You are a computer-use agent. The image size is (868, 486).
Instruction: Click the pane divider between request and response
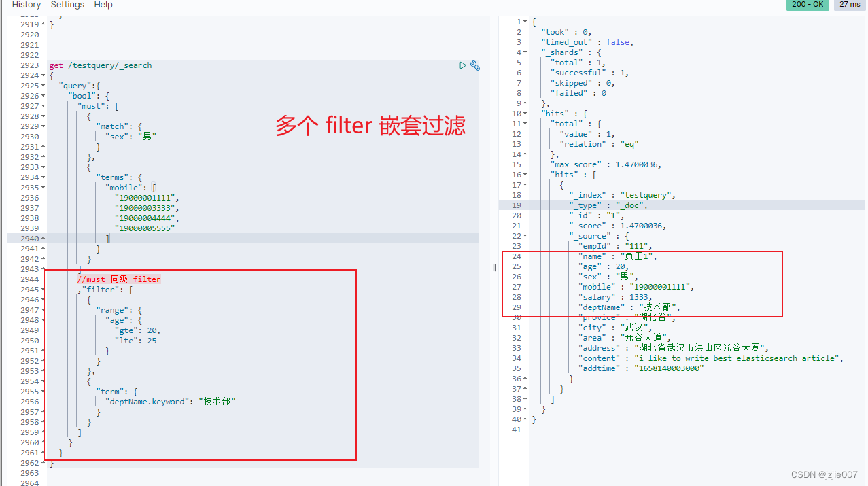pyautogui.click(x=493, y=267)
